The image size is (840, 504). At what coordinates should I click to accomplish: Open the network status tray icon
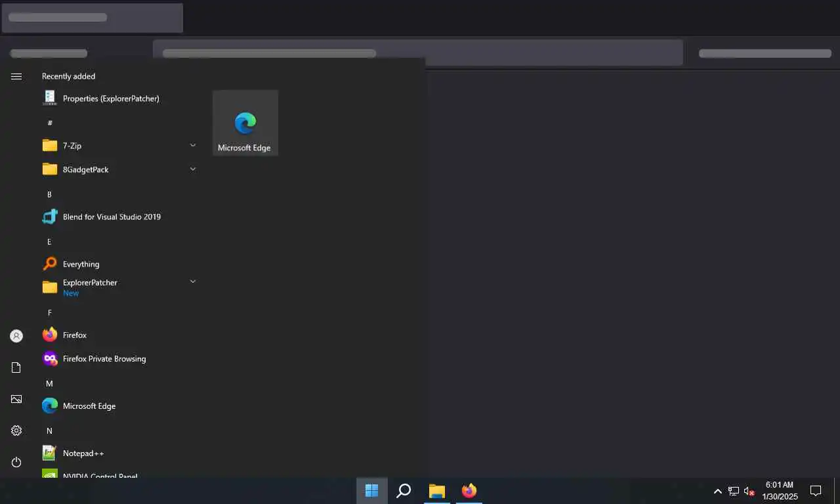click(734, 491)
